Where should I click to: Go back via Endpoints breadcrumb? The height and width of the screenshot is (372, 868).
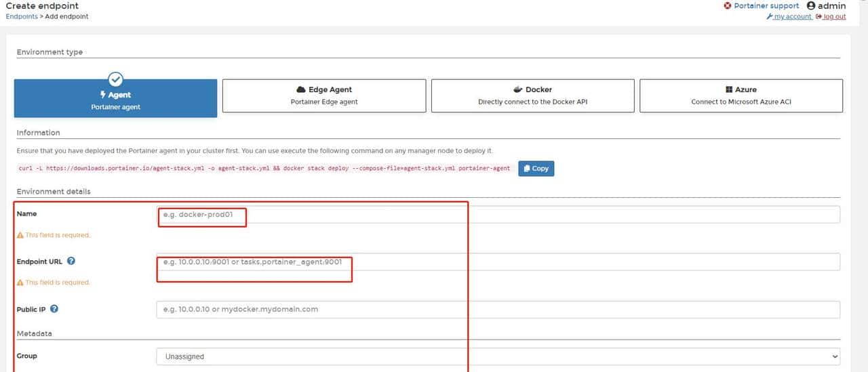tap(22, 16)
